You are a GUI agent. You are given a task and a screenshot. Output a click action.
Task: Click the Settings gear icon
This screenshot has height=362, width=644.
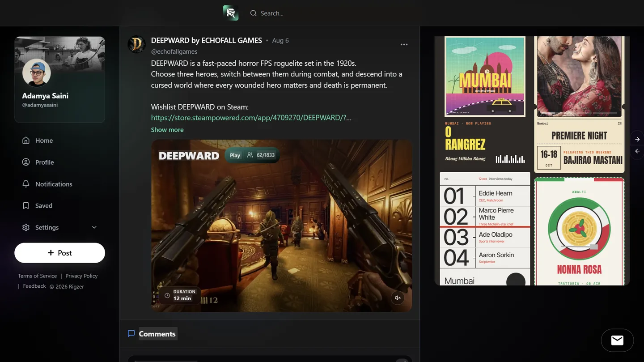26,227
